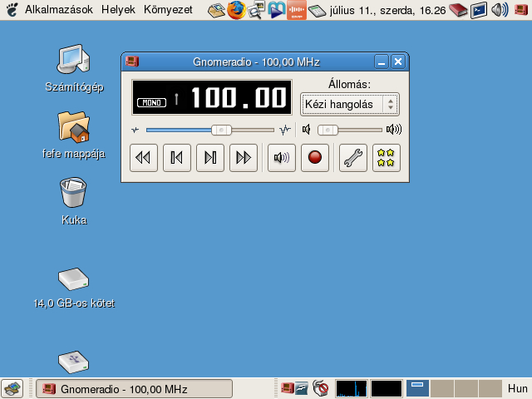
Task: Launch Firefox from the top panel
Action: [x=237, y=10]
